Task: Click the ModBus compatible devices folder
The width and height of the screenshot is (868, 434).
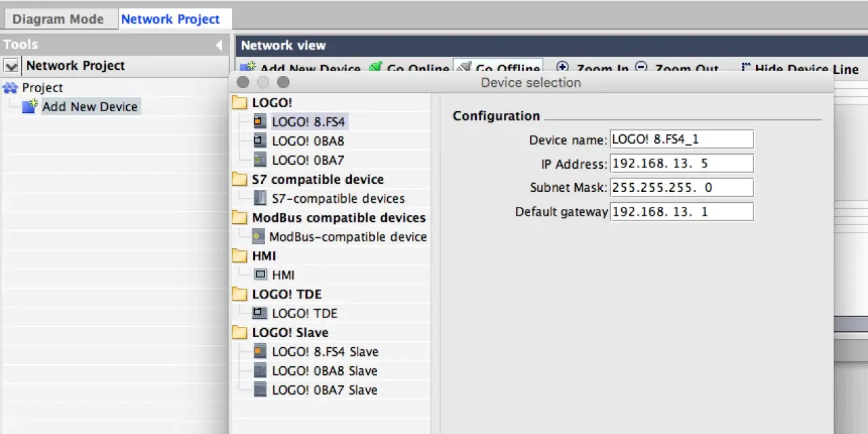Action: pos(339,218)
